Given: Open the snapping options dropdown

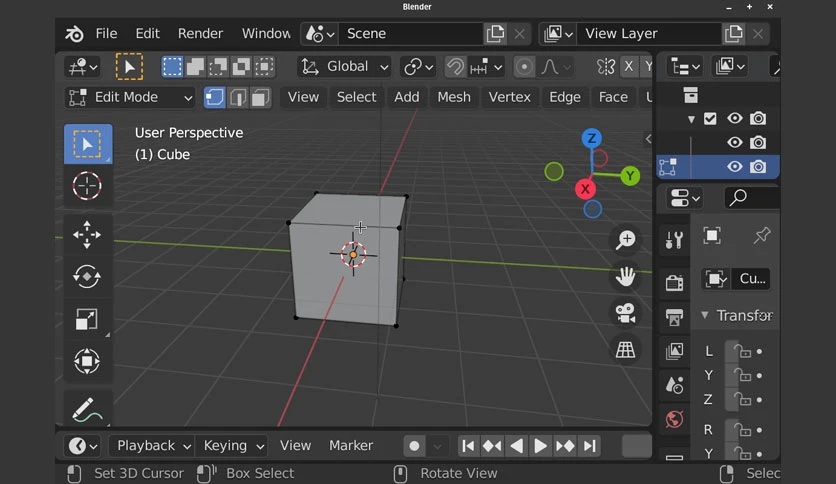Looking at the screenshot, I should (486, 67).
